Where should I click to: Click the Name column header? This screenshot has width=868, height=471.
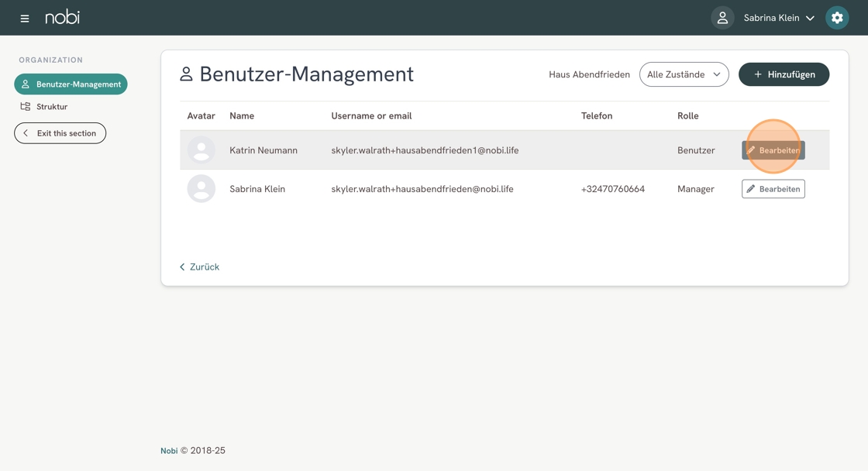[x=242, y=115]
